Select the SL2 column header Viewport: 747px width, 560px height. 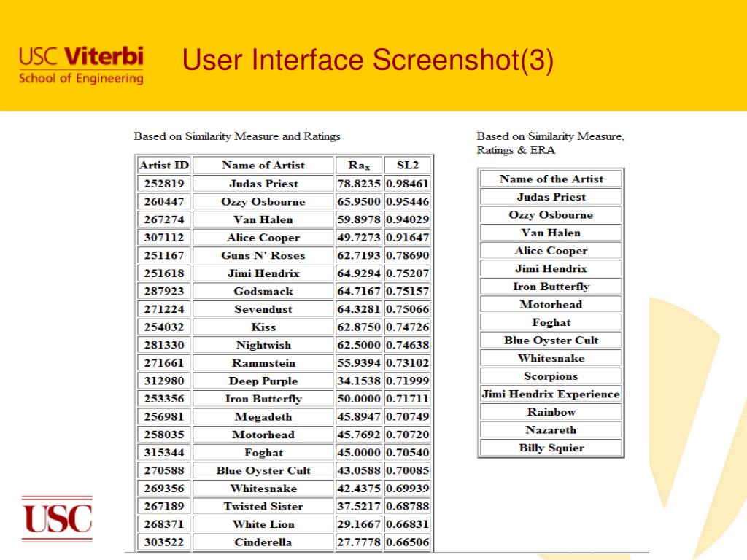point(407,166)
